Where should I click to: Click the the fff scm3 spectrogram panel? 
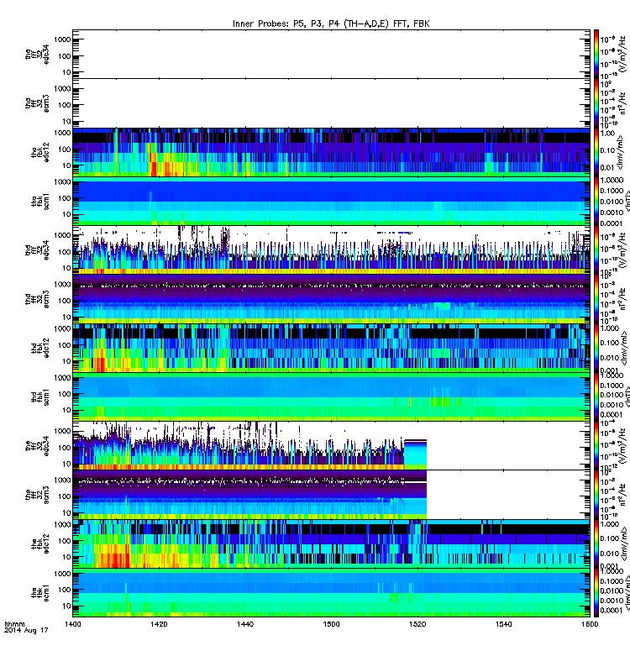[x=331, y=495]
